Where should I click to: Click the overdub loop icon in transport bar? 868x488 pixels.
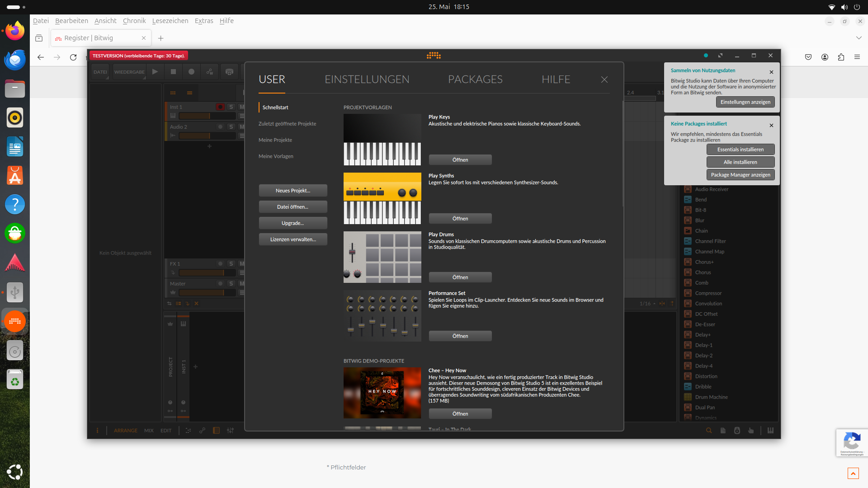click(x=229, y=72)
